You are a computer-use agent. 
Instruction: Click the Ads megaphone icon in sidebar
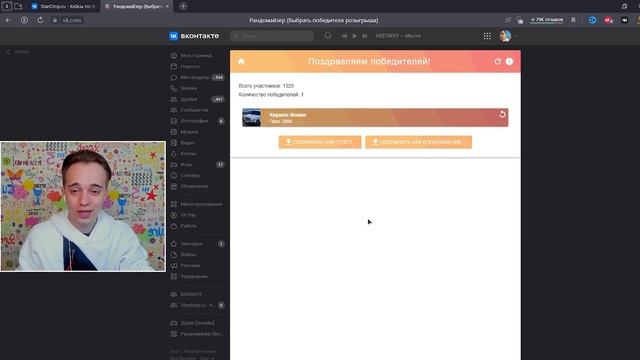click(x=174, y=265)
